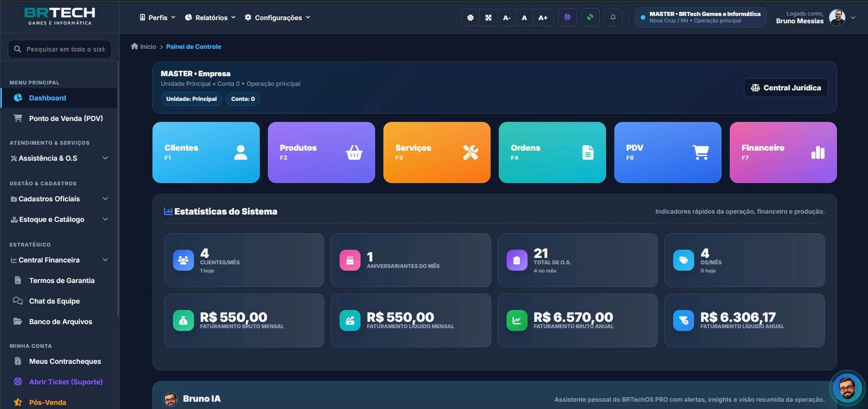Decrease font size with A- button
The height and width of the screenshot is (409, 868).
point(507,18)
